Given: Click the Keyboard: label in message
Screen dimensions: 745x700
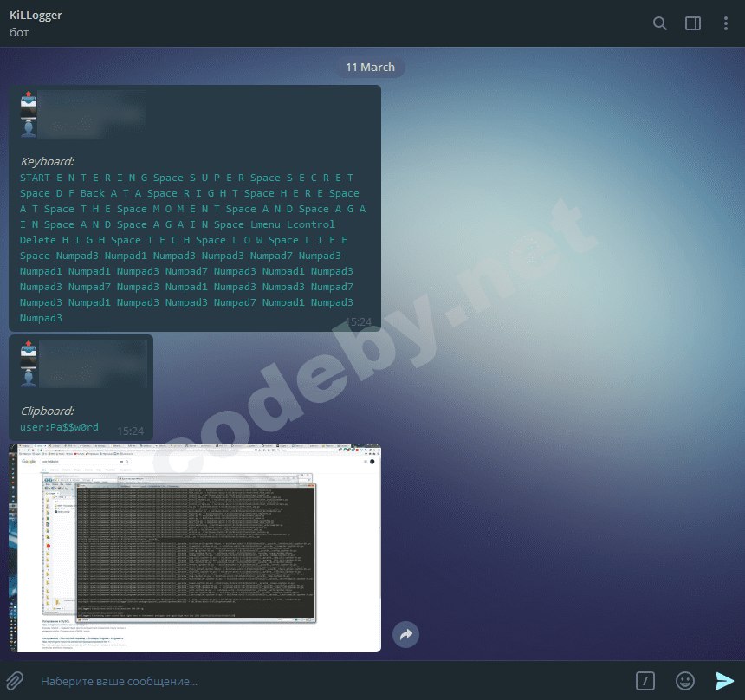Looking at the screenshot, I should [47, 161].
